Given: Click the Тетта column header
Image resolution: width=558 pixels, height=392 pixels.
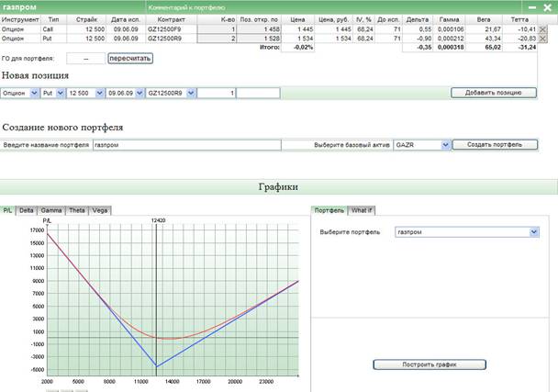Looking at the screenshot, I should coord(519,19).
